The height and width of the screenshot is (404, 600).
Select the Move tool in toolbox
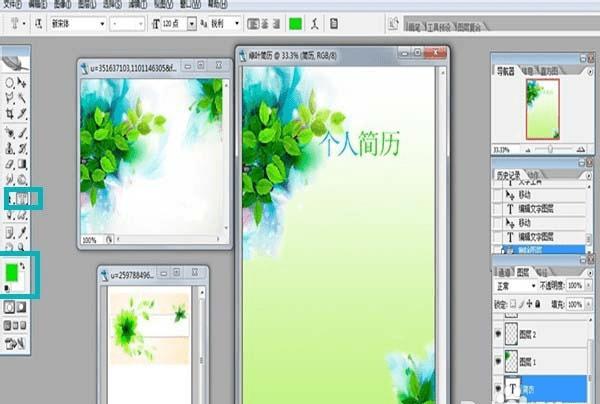coord(22,82)
